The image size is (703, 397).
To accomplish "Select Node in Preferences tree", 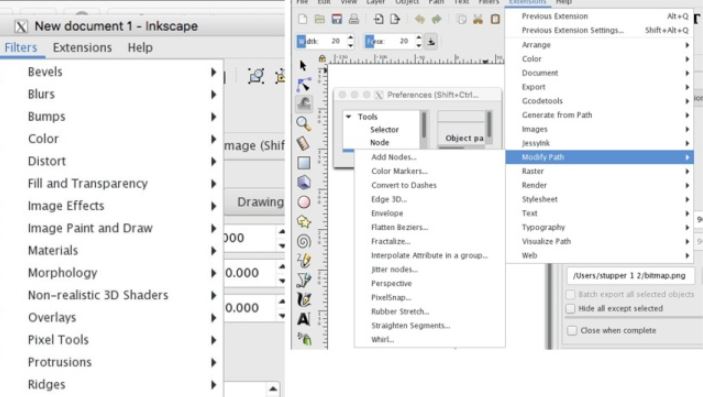I will (379, 143).
